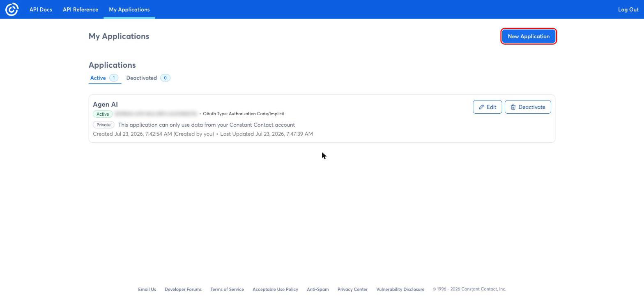
Task: Open the Vulnerability Disclosure link
Action: [x=400, y=289]
